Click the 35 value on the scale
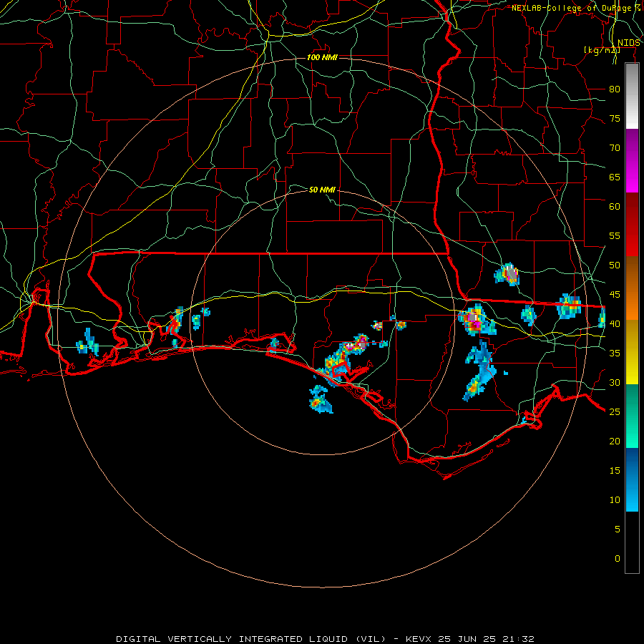This screenshot has width=644, height=644. (x=615, y=353)
